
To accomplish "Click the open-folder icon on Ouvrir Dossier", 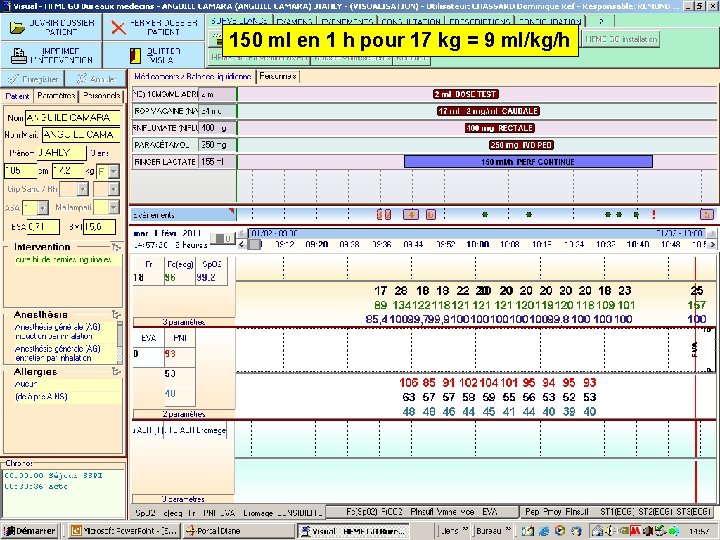I will pos(17,28).
